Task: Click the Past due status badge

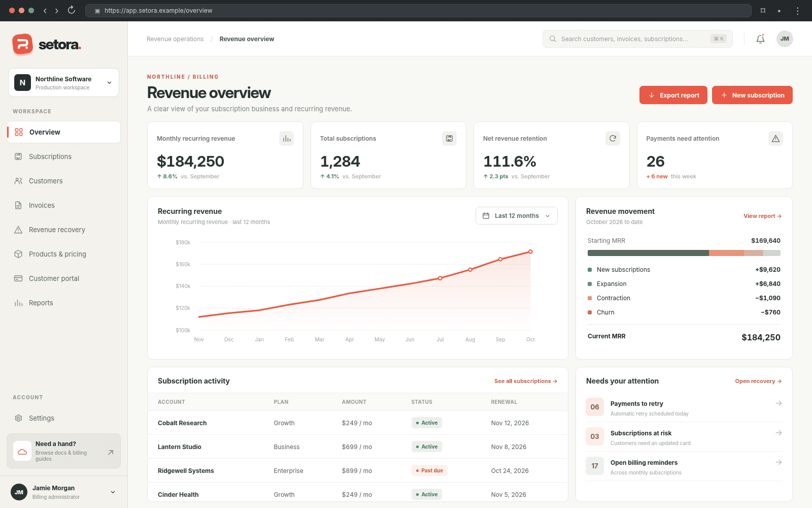Action: (429, 470)
